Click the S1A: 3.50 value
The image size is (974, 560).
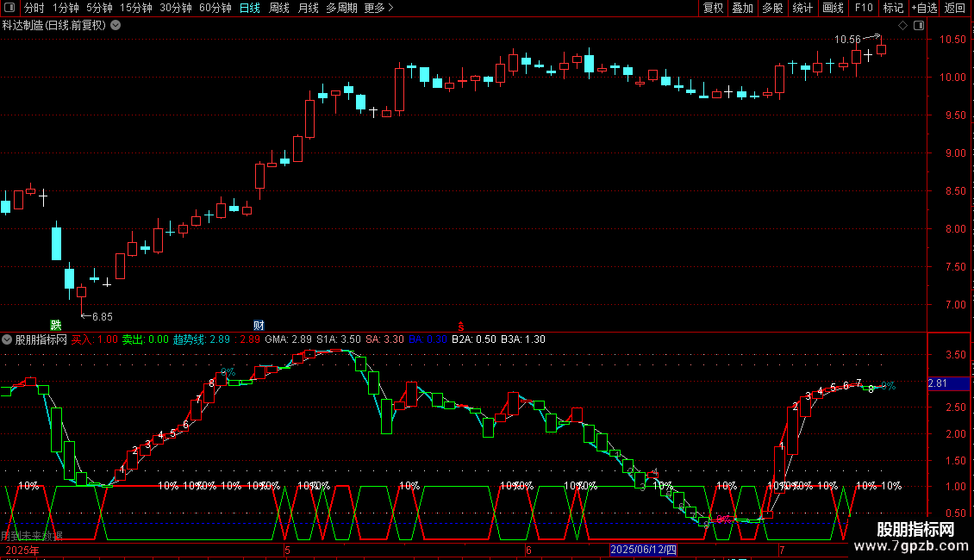[339, 339]
